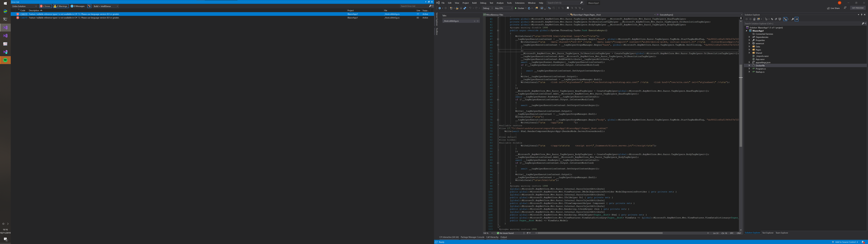Toggle a bookmark with the bookmark icon
This screenshot has width=868, height=244.
click(568, 8)
